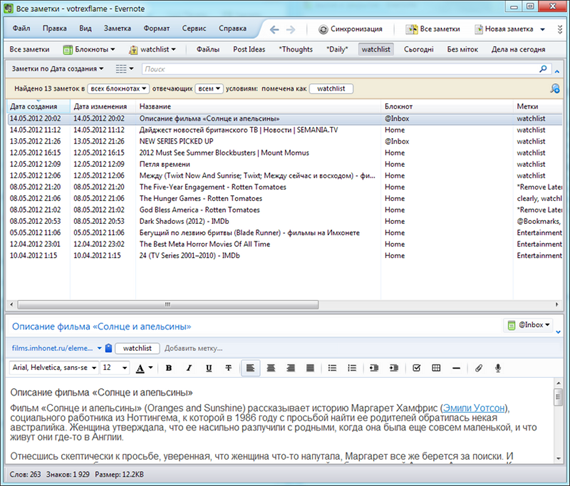Screen dimensions: 570x486
Task: Toggle strikethrough formatting
Action: click(228, 368)
